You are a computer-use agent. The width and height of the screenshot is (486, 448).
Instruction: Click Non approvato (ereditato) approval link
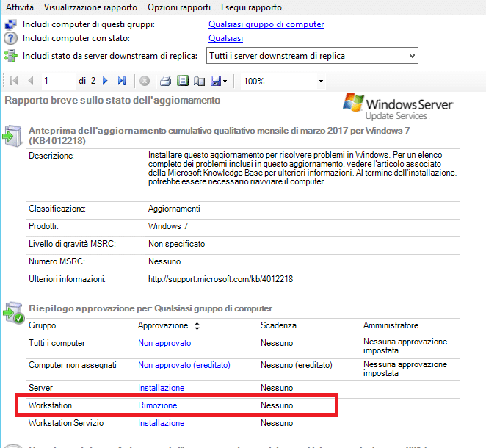coord(184,365)
